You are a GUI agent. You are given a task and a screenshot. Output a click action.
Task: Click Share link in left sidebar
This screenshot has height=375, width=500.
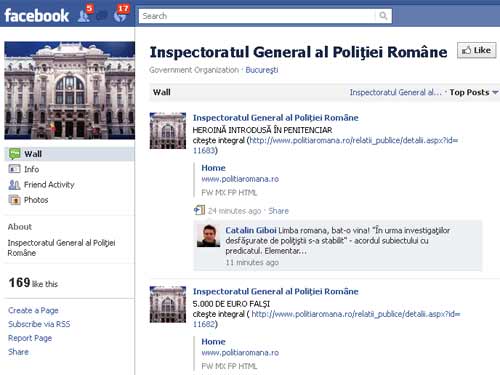pyautogui.click(x=18, y=352)
